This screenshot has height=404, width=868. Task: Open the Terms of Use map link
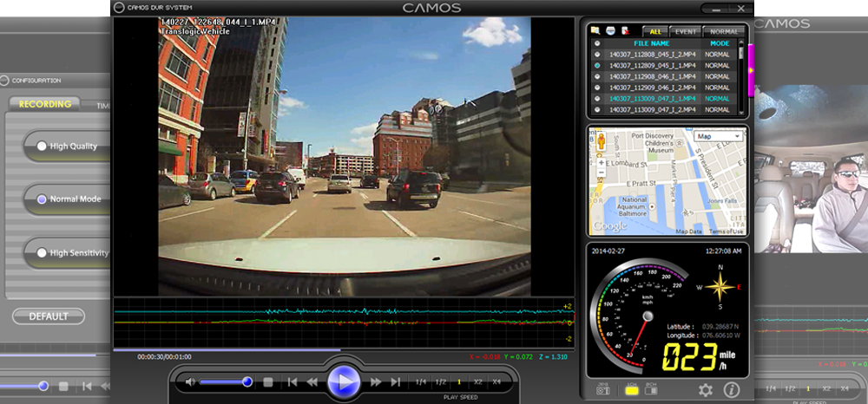coord(727,232)
